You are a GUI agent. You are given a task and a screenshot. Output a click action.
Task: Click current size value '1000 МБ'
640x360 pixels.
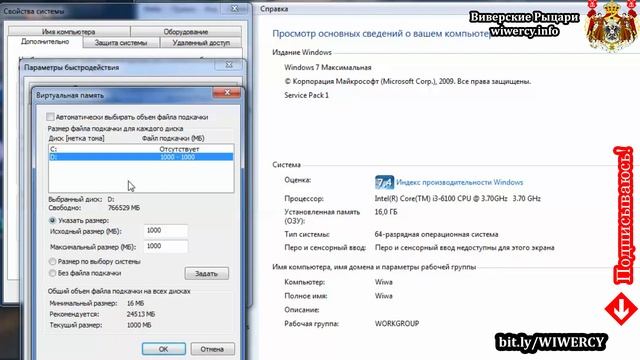pos(139,325)
